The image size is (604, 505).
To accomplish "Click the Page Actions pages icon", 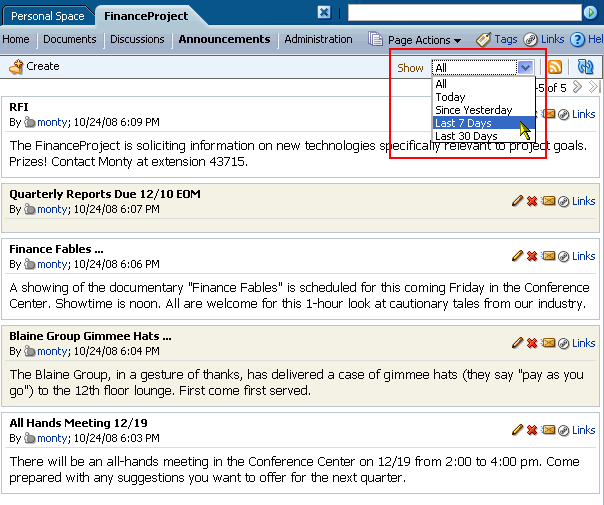I will pos(375,39).
